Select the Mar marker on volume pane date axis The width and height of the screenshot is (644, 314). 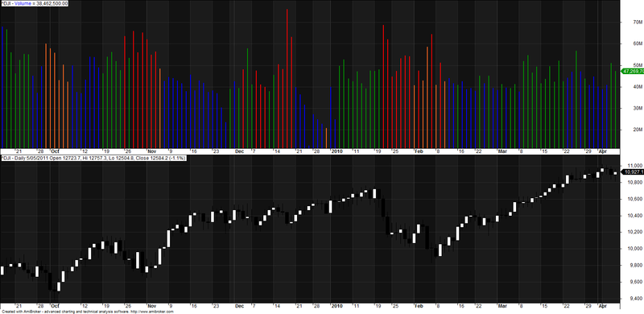[x=502, y=151]
